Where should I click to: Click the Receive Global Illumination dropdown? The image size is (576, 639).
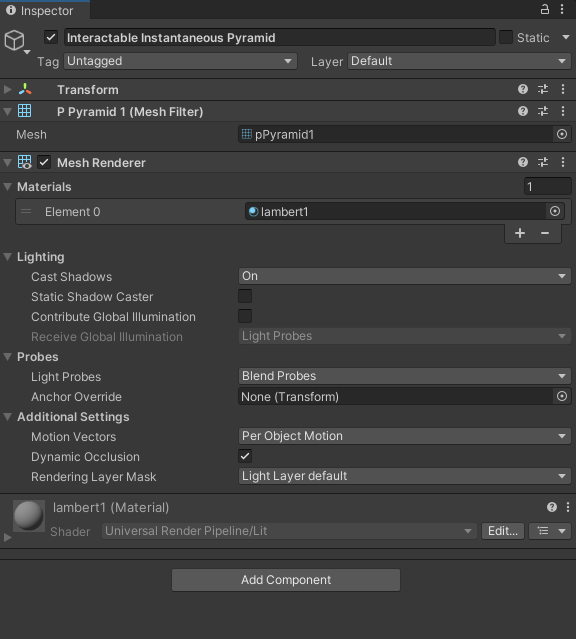coord(404,336)
